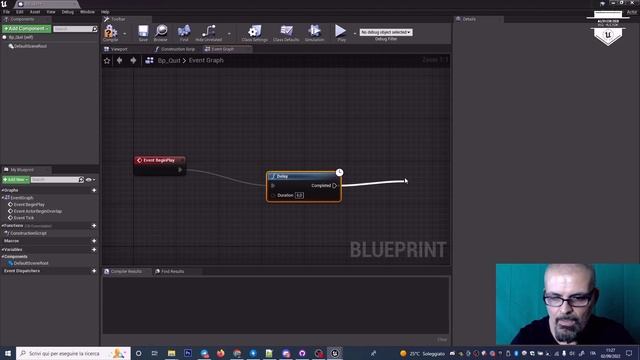Open the Find binoculars tool
The height and width of the screenshot is (360, 640).
[x=184, y=32]
